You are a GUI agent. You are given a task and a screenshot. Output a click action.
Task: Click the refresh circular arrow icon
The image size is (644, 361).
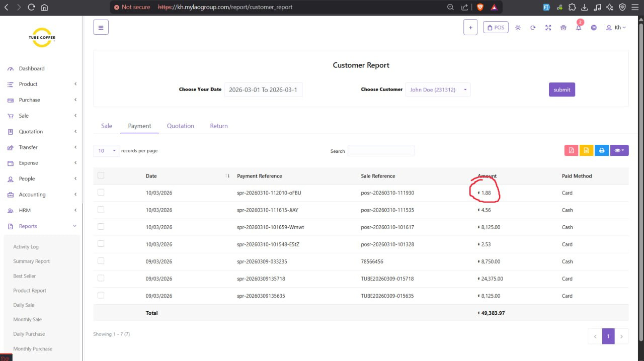(533, 28)
